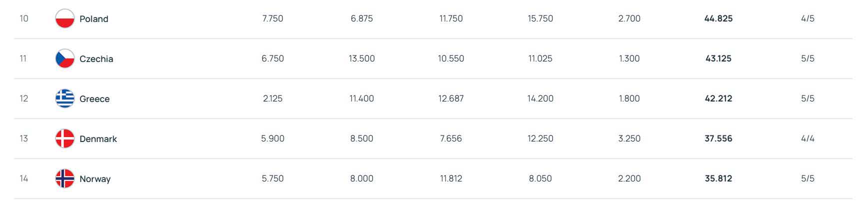Click Czechia's 13.500 season coefficient
This screenshot has height=202, width=868.
coord(362,58)
